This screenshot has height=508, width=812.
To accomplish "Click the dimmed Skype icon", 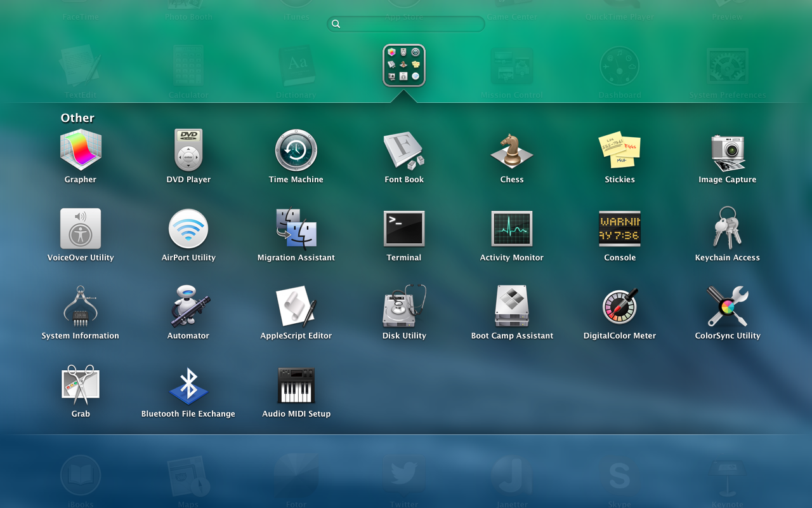I will pos(620,475).
